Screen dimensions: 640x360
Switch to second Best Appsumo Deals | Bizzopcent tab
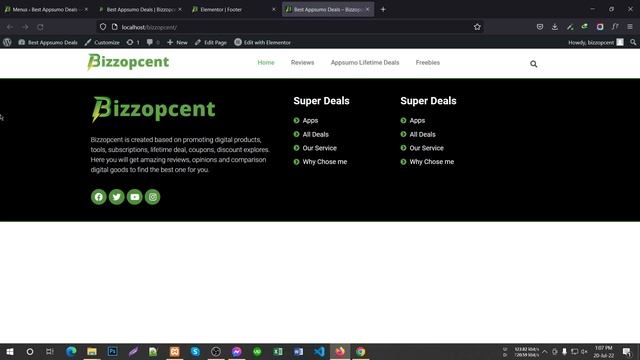coord(140,9)
